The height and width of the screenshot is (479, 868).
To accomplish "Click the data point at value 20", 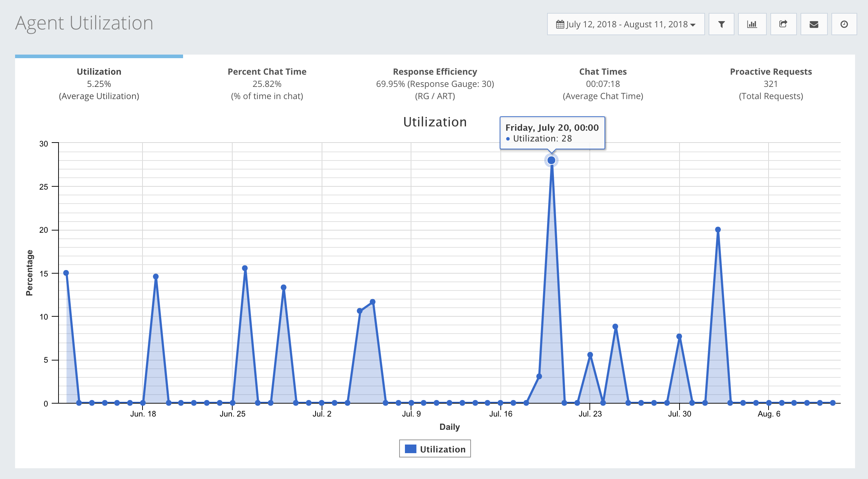I will (718, 230).
